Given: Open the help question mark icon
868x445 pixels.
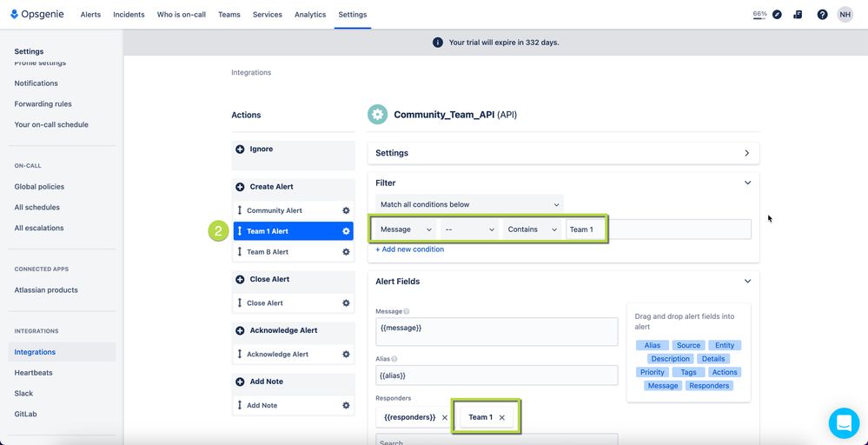Looking at the screenshot, I should tap(823, 15).
